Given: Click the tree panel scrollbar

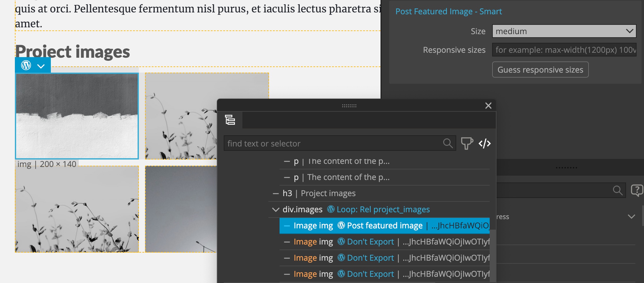Looking at the screenshot, I should click(x=493, y=256).
